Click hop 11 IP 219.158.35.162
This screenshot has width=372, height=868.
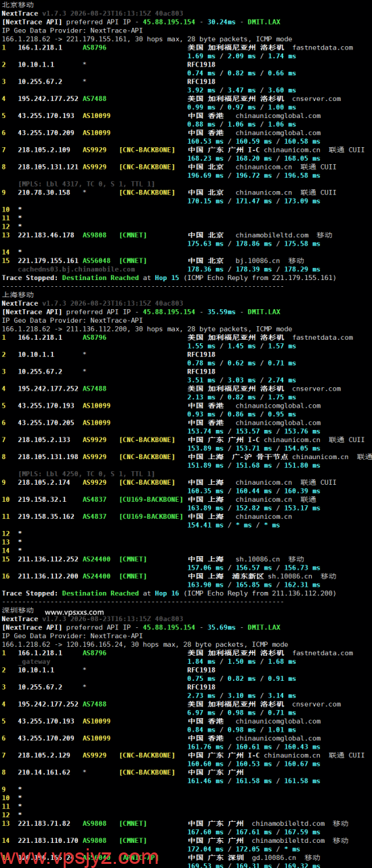coord(46,516)
